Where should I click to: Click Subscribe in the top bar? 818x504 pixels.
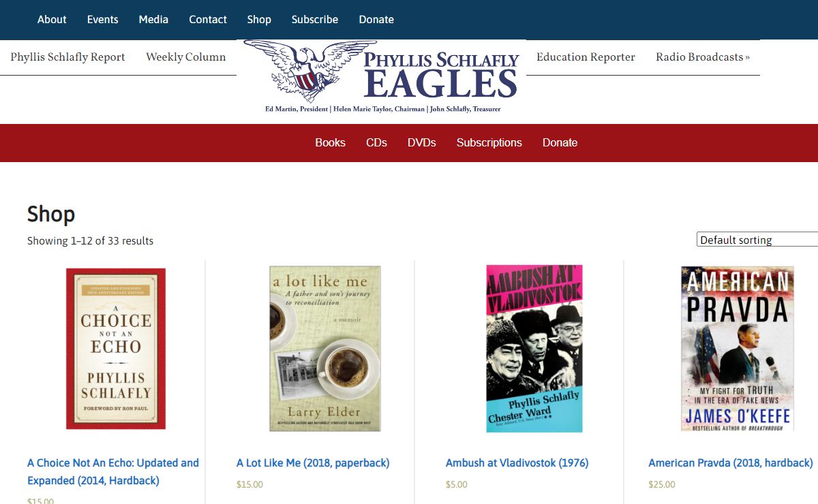click(315, 20)
